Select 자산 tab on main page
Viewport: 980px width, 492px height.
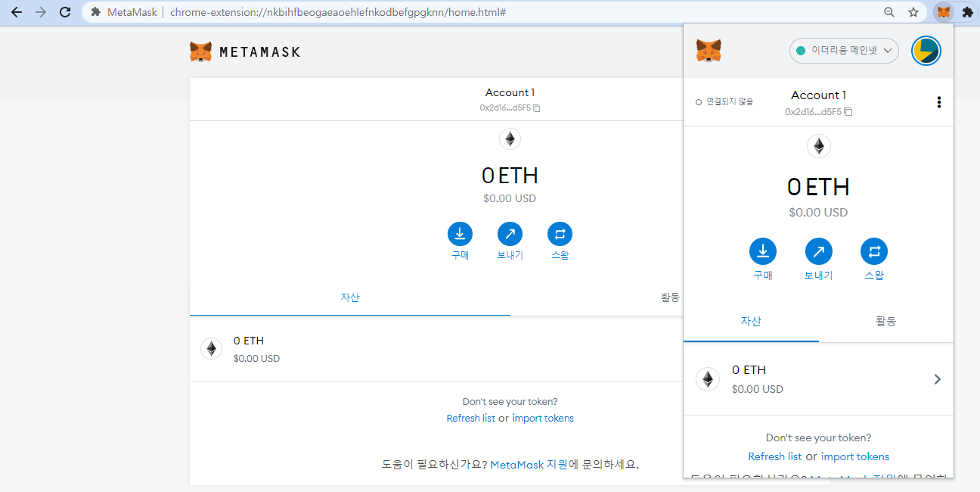click(x=350, y=297)
